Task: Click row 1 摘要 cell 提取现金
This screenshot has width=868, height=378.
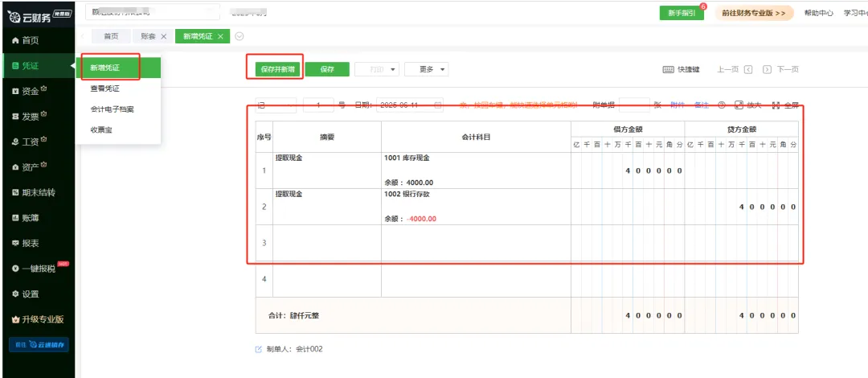Action: pos(327,171)
